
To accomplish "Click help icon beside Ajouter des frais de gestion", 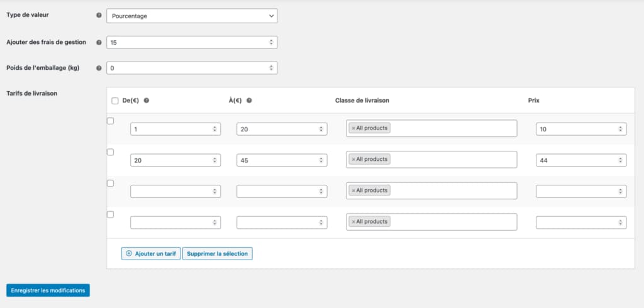I will coord(99,42).
